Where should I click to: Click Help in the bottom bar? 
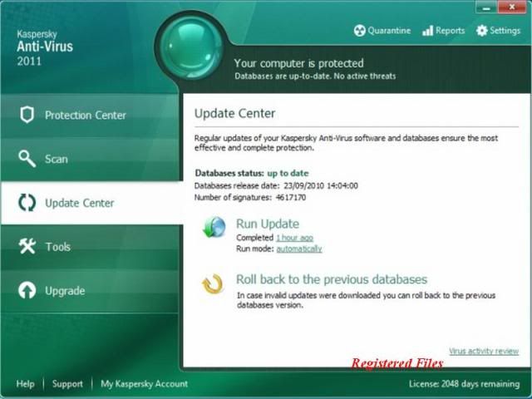(x=25, y=384)
